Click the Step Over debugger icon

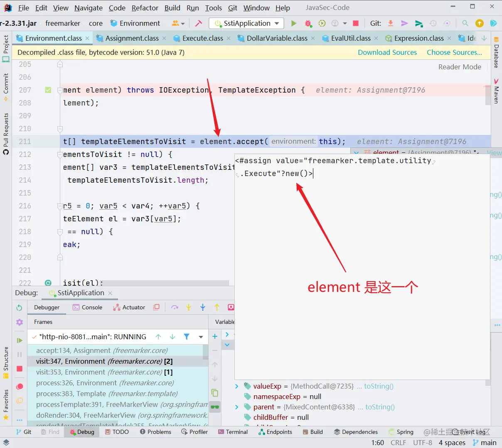click(175, 307)
